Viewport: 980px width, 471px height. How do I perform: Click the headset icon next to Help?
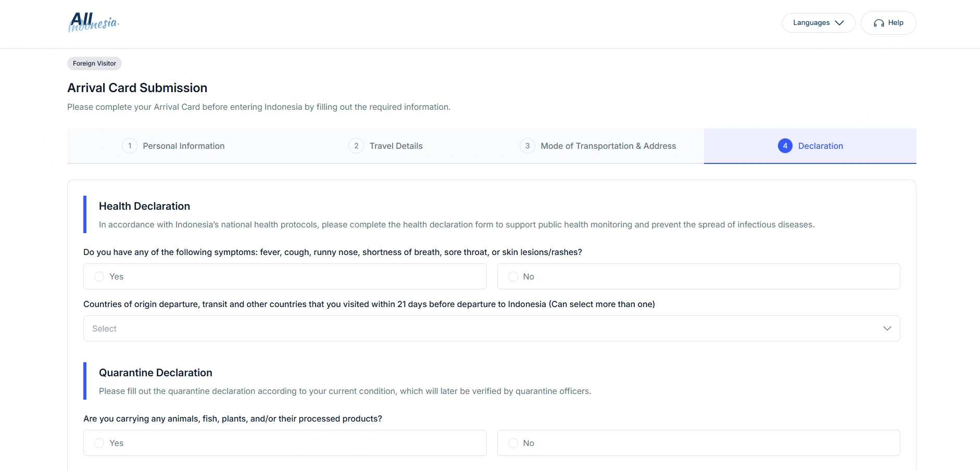[x=879, y=23]
